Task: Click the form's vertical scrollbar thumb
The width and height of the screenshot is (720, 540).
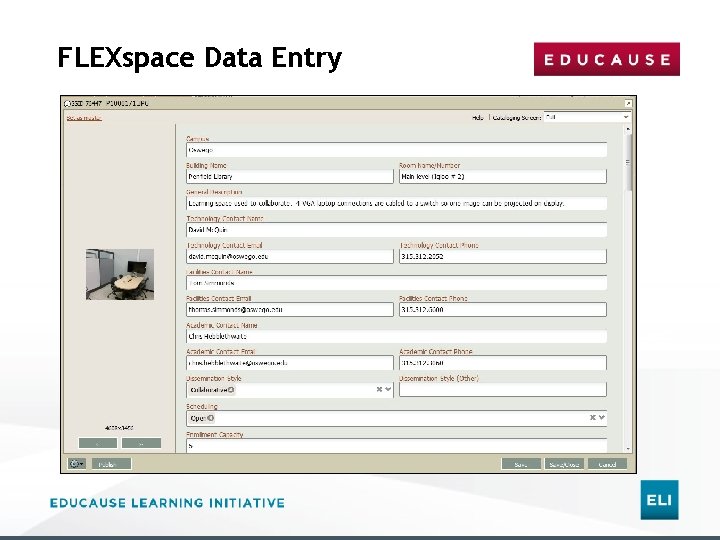Action: (x=628, y=162)
